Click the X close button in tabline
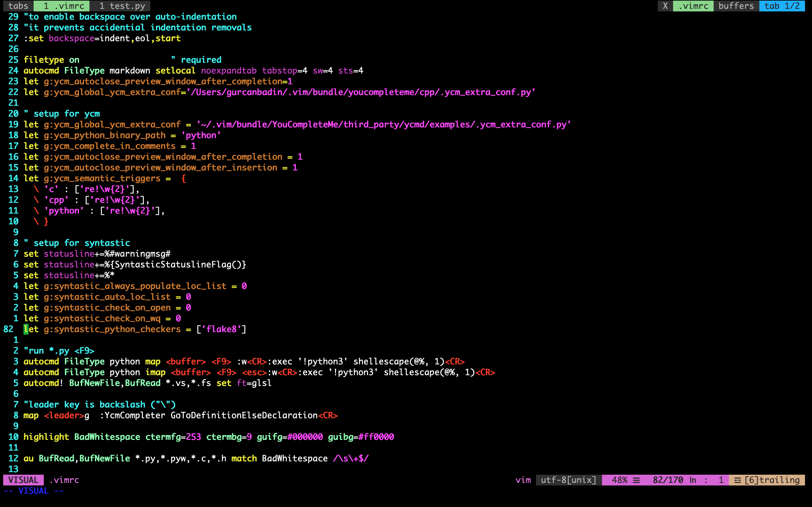 tap(665, 6)
